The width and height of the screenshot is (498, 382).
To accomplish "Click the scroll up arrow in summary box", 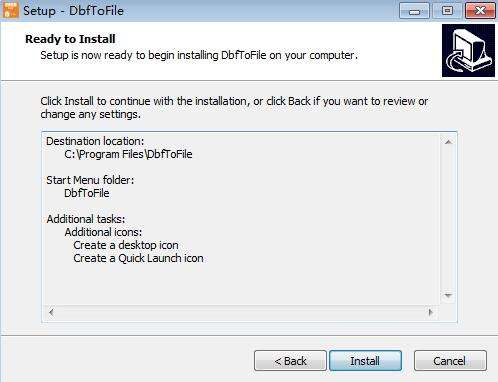I will 448,142.
